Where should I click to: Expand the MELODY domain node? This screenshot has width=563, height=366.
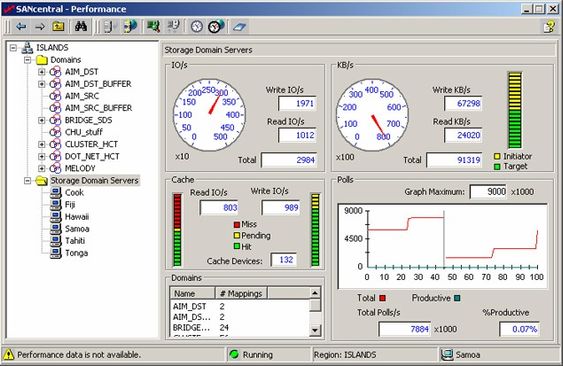[x=42, y=168]
